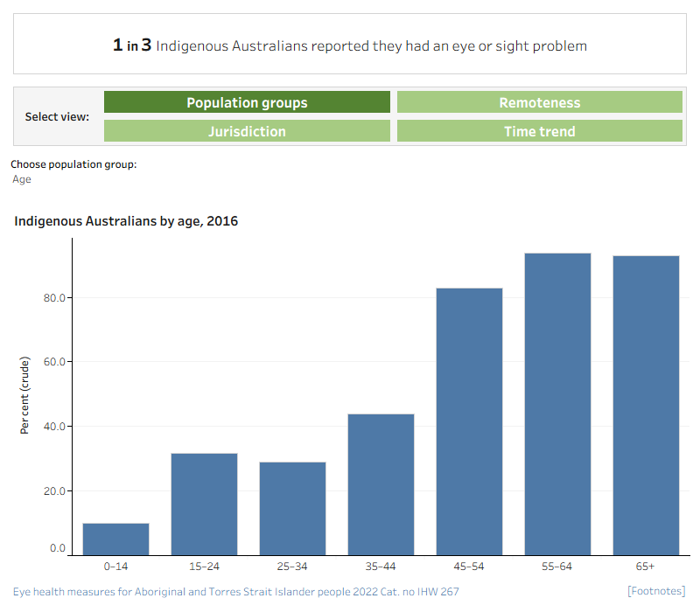Click the 80.0 axis tick label

point(54,298)
